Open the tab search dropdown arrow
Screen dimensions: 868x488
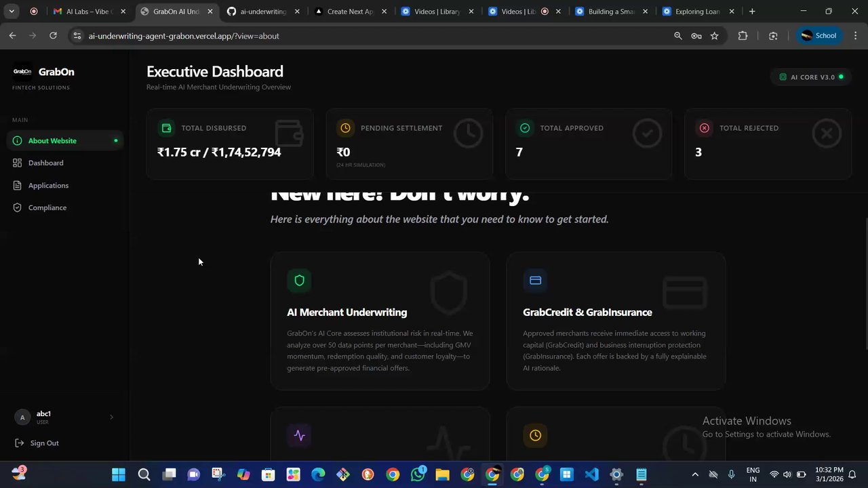(x=12, y=12)
